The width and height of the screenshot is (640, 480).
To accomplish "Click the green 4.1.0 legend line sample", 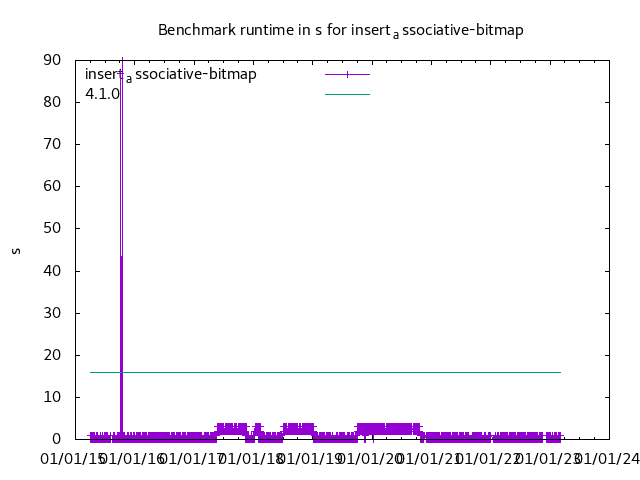I will [x=347, y=94].
